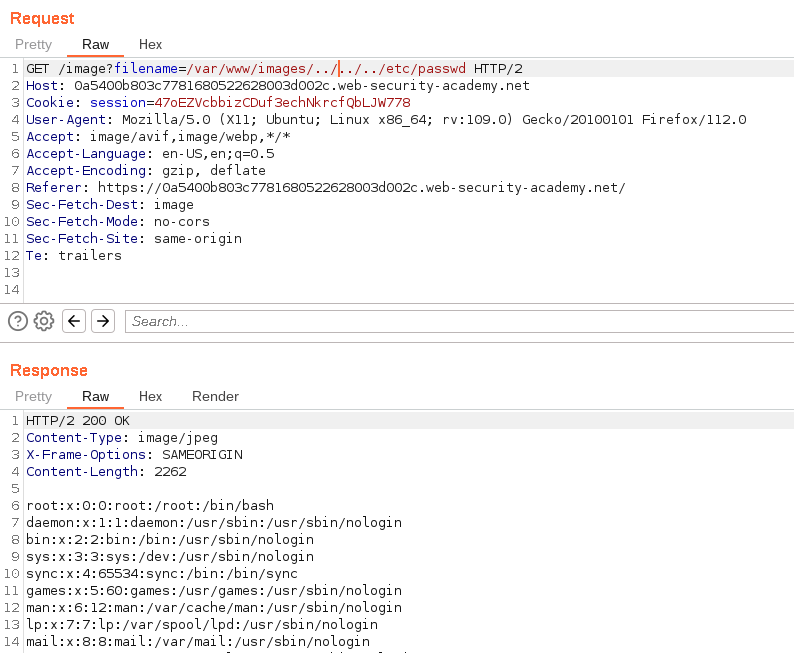Click the Sec-Fetch-Dest header line
Image resolution: width=794 pixels, height=653 pixels.
110,205
